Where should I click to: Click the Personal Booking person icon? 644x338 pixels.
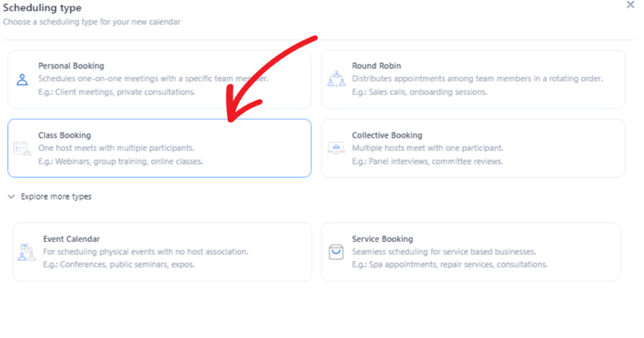point(22,80)
